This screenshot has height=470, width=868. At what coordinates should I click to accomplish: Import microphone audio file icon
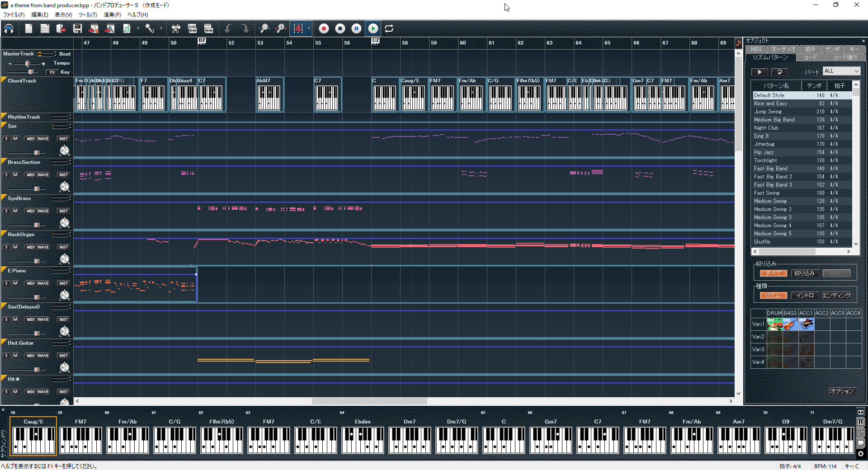(x=110, y=28)
